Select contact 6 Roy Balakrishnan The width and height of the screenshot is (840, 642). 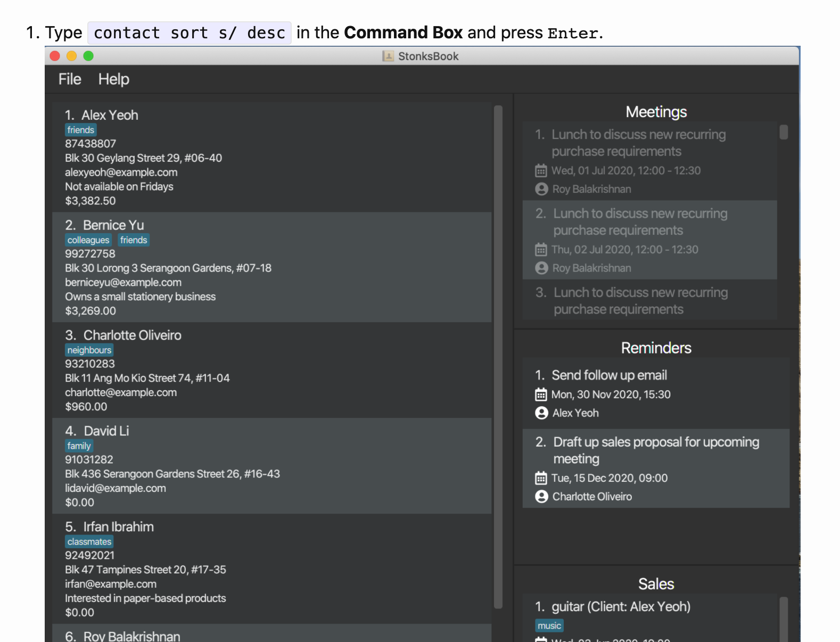pos(271,633)
